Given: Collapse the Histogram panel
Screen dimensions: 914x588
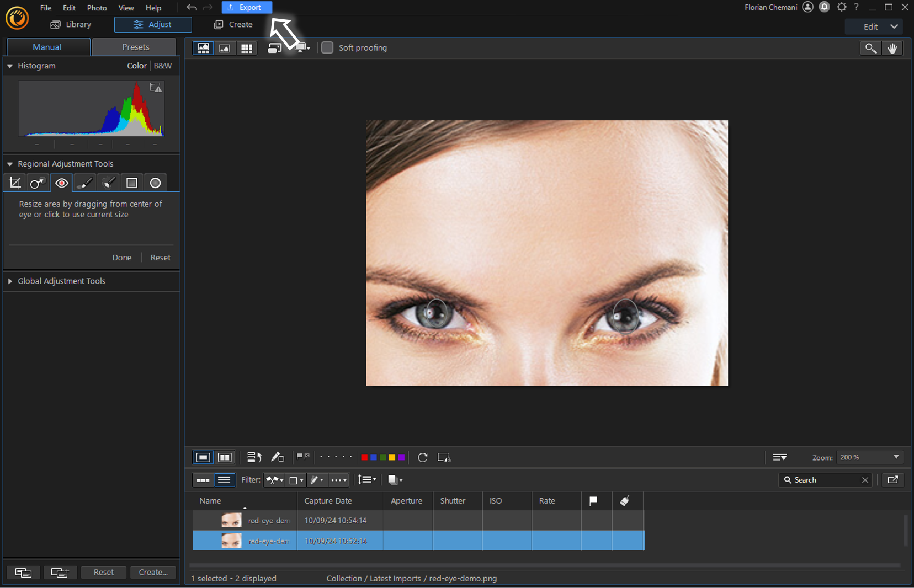Looking at the screenshot, I should [x=9, y=66].
